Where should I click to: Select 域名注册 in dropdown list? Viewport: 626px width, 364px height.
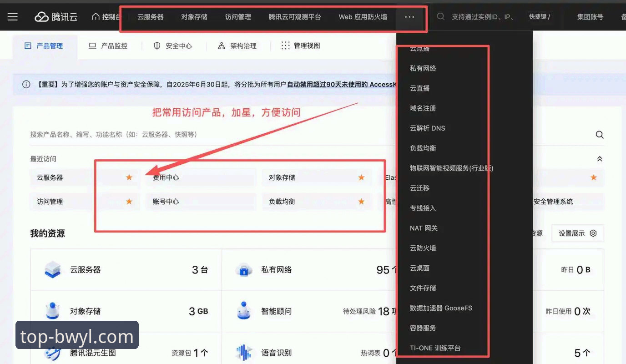423,108
